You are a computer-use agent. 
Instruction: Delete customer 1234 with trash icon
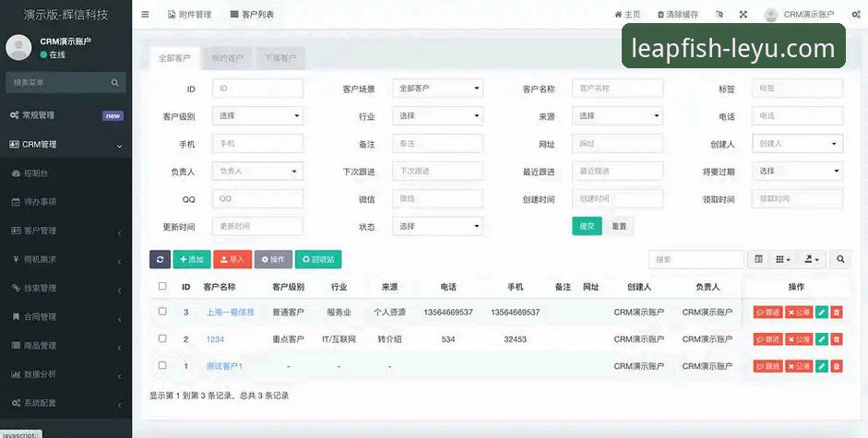coord(837,339)
